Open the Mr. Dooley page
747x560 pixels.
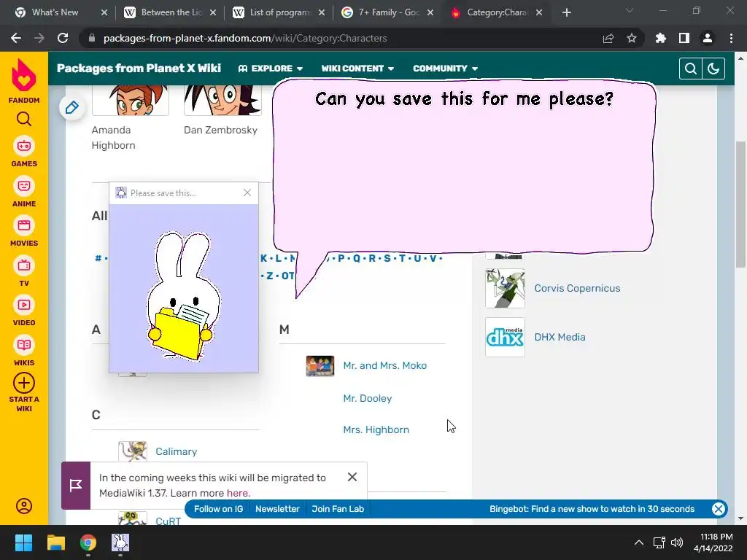tap(368, 398)
